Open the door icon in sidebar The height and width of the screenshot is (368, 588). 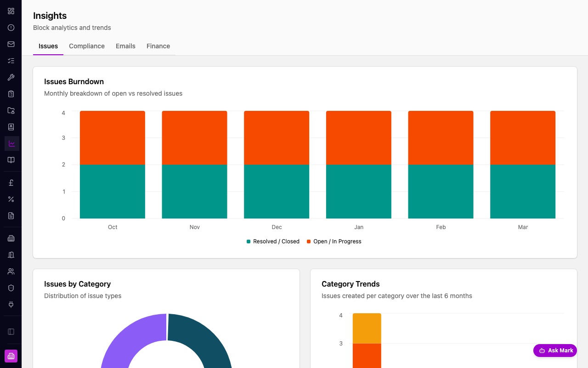pos(11,255)
